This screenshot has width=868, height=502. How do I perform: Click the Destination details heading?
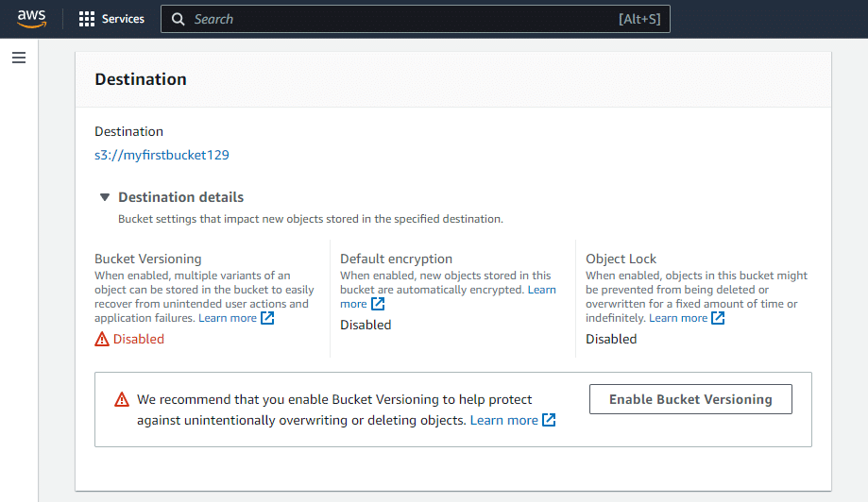[180, 197]
